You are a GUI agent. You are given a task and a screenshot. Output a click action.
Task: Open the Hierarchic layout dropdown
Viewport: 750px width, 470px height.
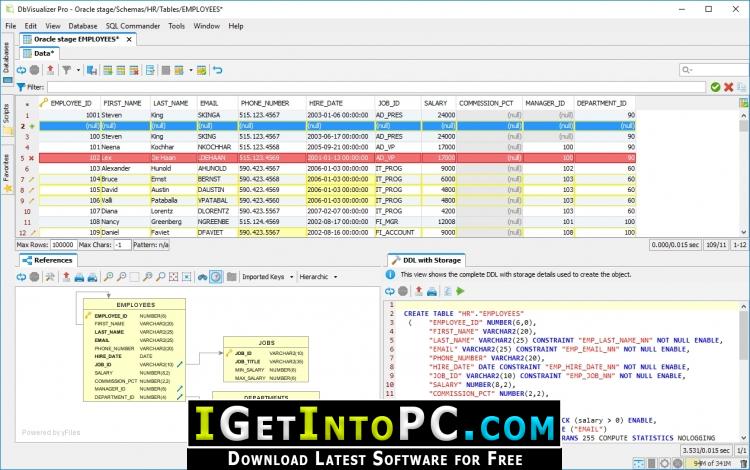tap(318, 277)
